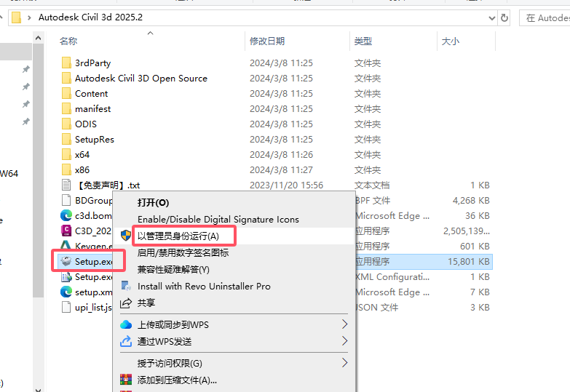Expand the 通过WPS发送 submenu arrow
Screen dimensions: 570x392
pos(344,341)
